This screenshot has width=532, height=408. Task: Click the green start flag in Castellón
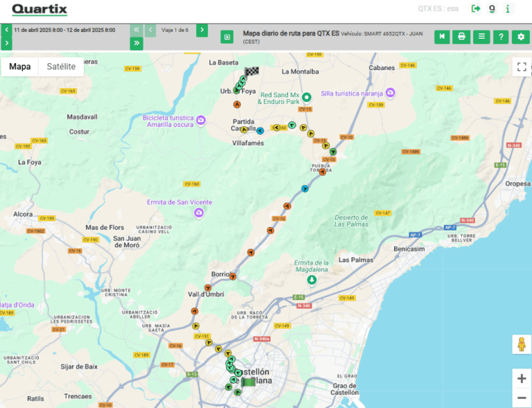click(x=248, y=382)
